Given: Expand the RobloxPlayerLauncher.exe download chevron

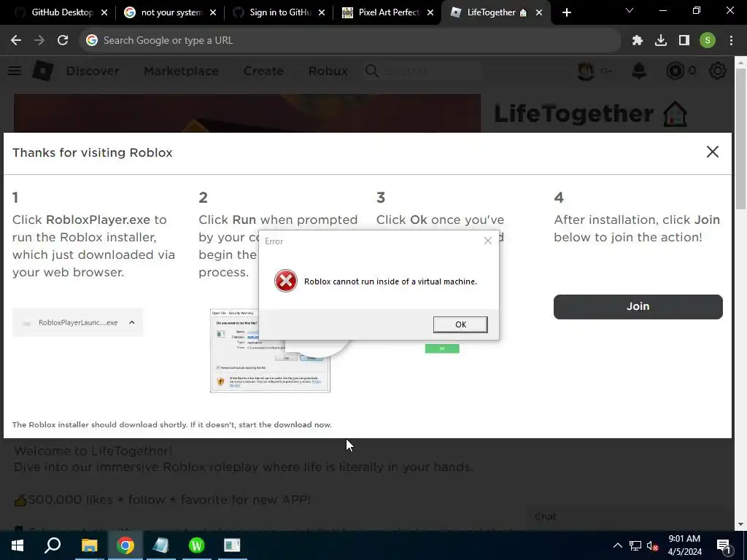Looking at the screenshot, I should click(x=132, y=322).
